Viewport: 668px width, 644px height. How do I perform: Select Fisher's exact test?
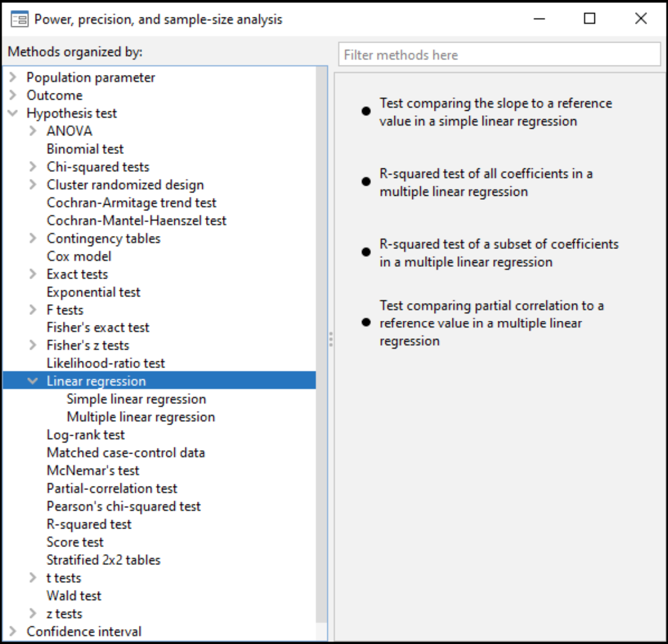pos(98,327)
